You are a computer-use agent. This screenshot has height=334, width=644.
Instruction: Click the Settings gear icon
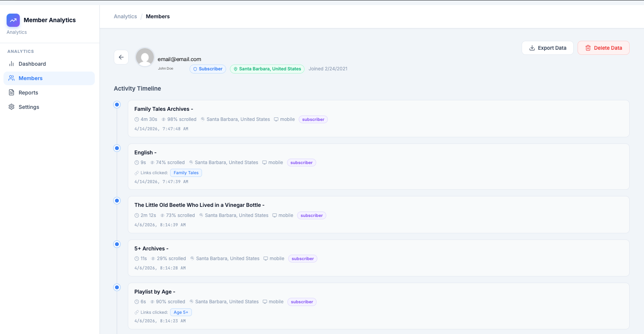(x=12, y=107)
